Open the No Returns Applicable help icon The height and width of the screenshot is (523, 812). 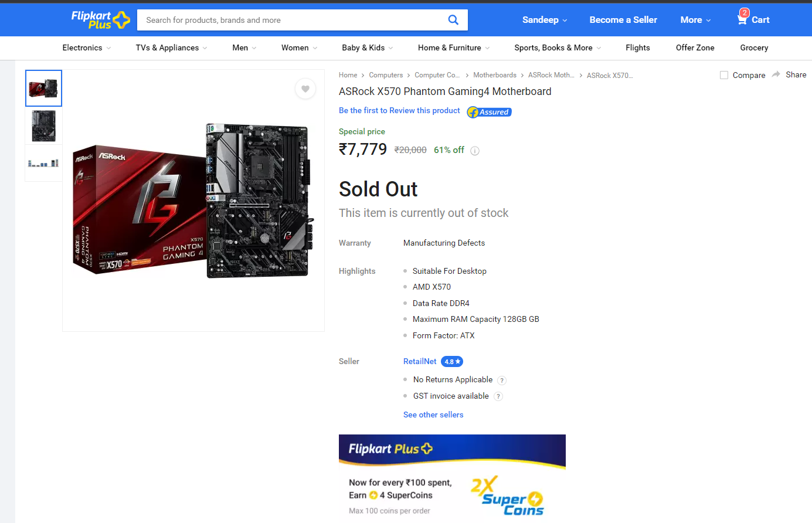click(x=502, y=381)
